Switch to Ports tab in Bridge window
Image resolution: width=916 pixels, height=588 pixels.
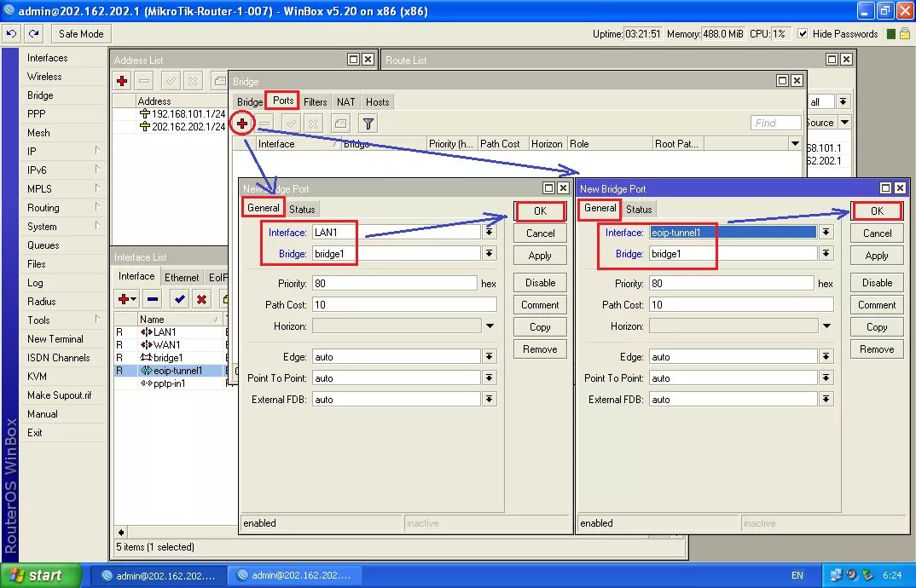(283, 101)
